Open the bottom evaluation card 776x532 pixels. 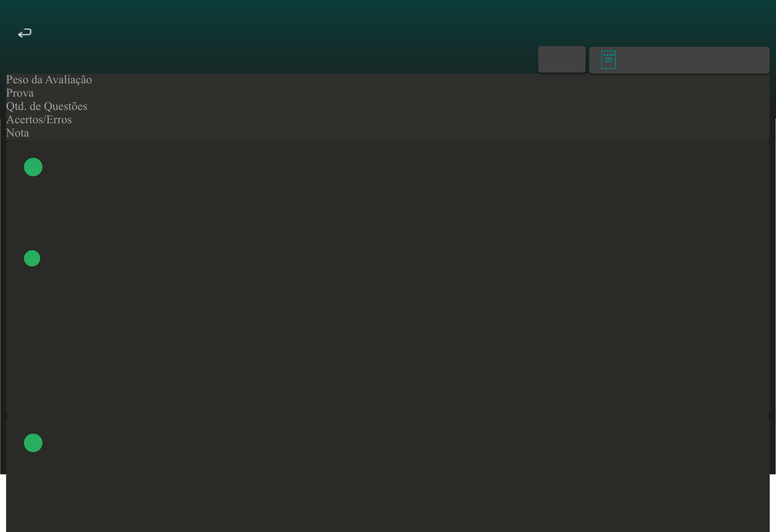(388, 474)
